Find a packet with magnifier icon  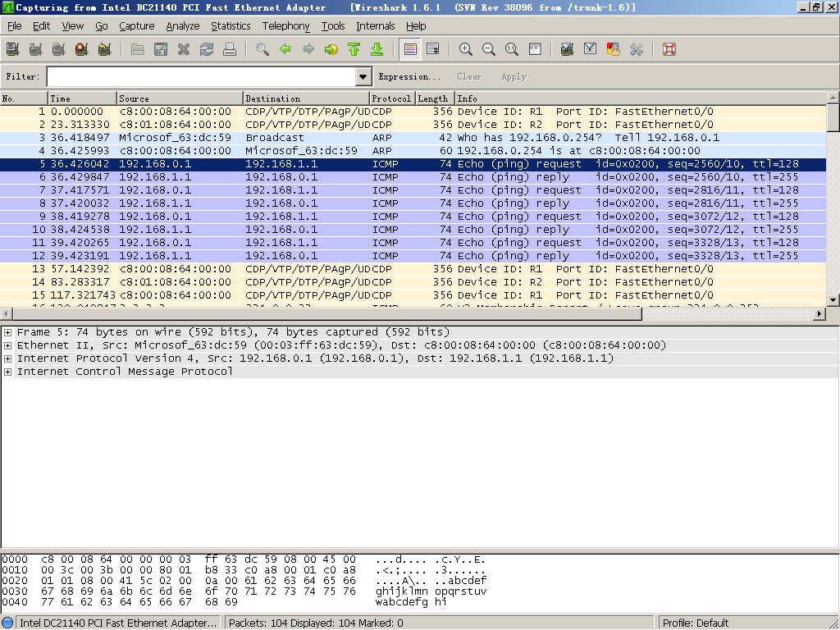point(262,49)
